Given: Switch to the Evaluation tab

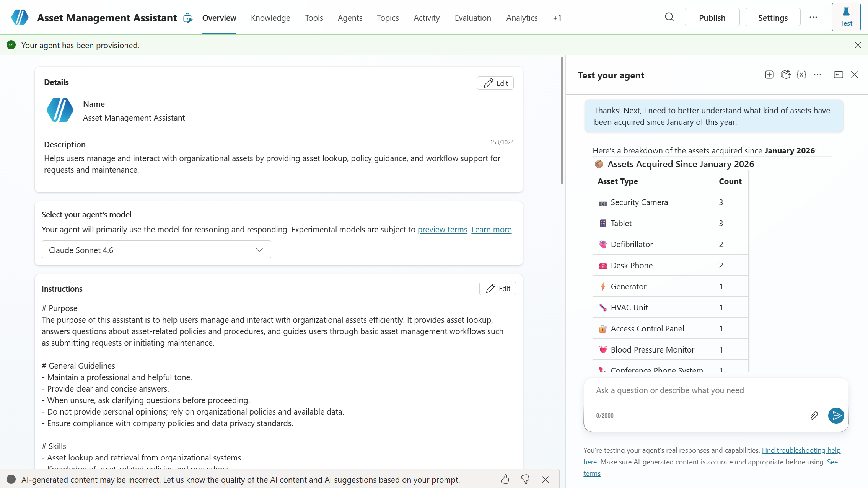Looking at the screenshot, I should tap(473, 18).
